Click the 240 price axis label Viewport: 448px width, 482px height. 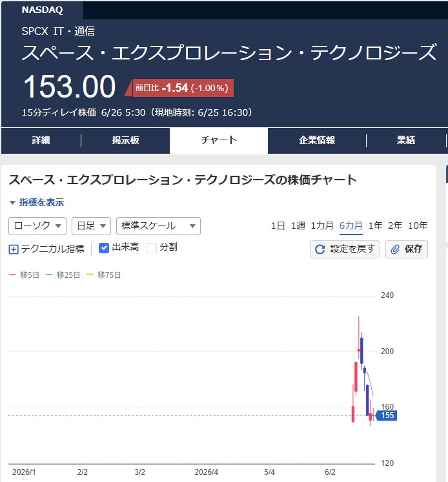pos(387,295)
